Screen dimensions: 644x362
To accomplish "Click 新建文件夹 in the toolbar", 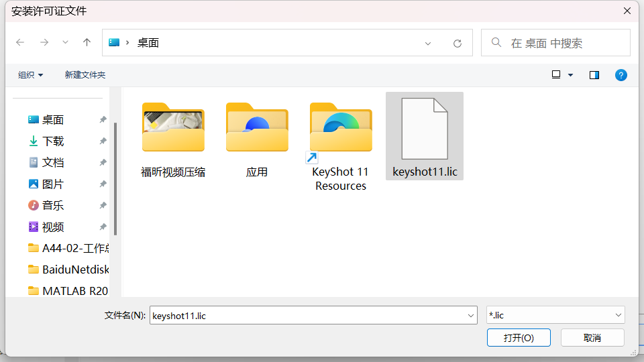I will click(x=85, y=75).
